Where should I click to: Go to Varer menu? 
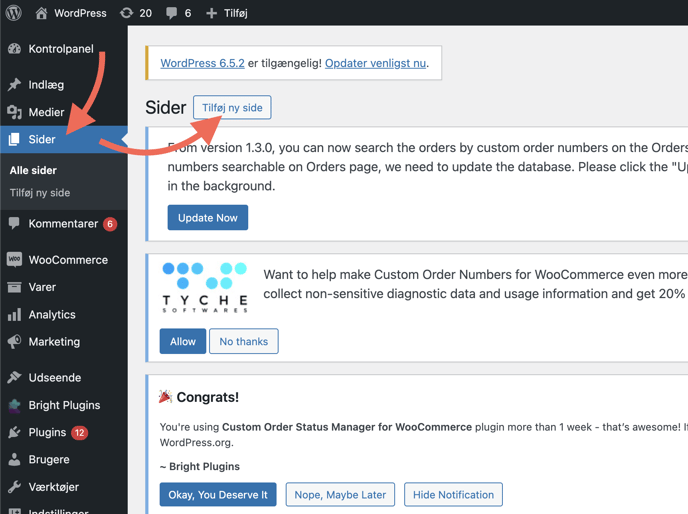coord(42,287)
